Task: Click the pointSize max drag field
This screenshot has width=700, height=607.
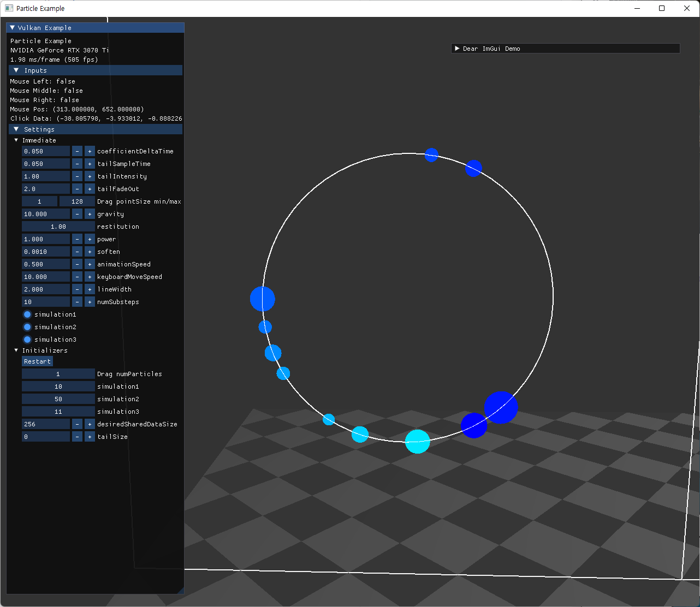Action: point(77,201)
